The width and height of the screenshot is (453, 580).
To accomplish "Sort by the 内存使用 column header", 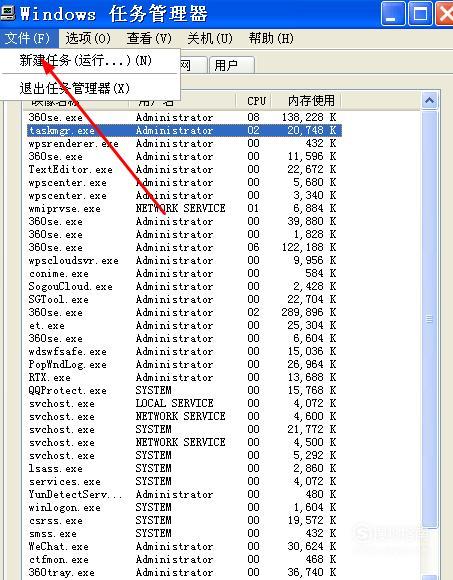I will pos(306,101).
